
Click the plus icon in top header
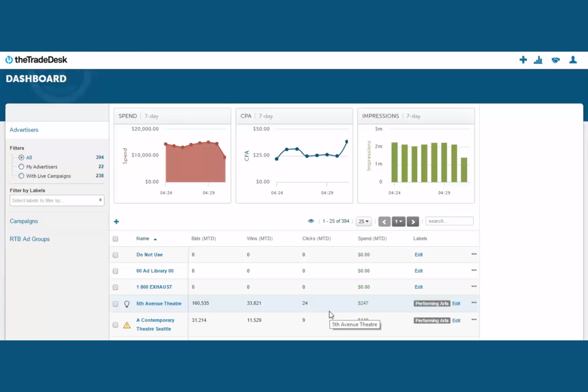[523, 60]
